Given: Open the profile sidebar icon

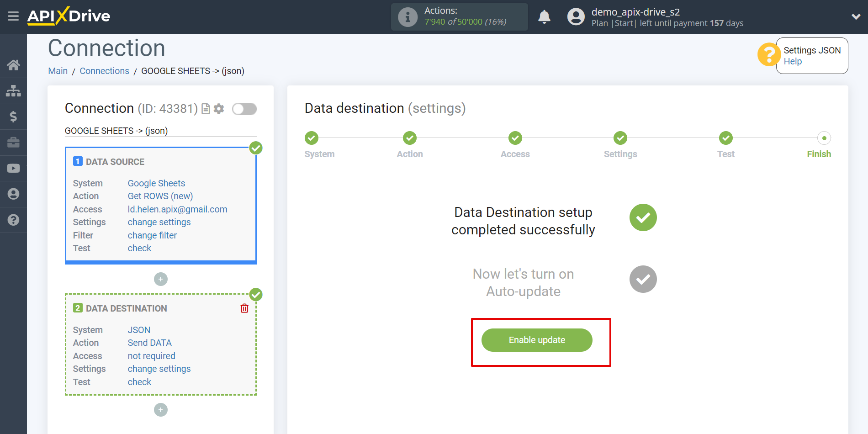Looking at the screenshot, I should [x=13, y=194].
